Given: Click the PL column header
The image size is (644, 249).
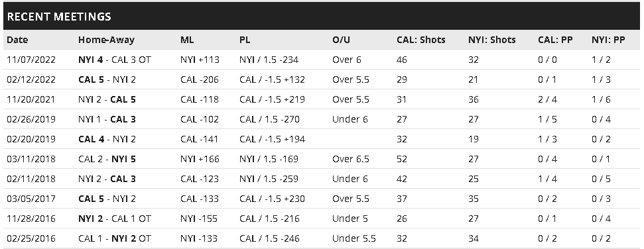Looking at the screenshot, I should point(245,40).
